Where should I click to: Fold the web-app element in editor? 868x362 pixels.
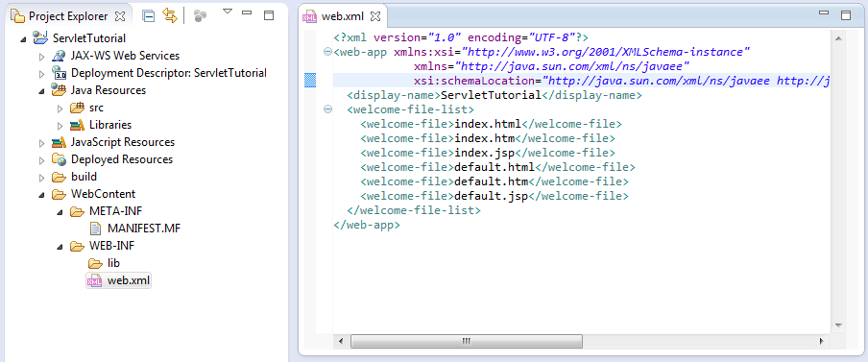327,52
